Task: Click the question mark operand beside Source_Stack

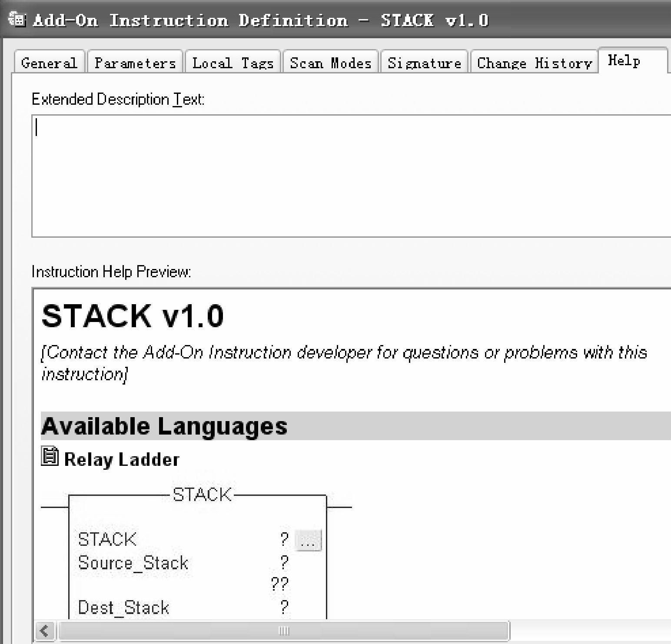Action: tap(284, 563)
